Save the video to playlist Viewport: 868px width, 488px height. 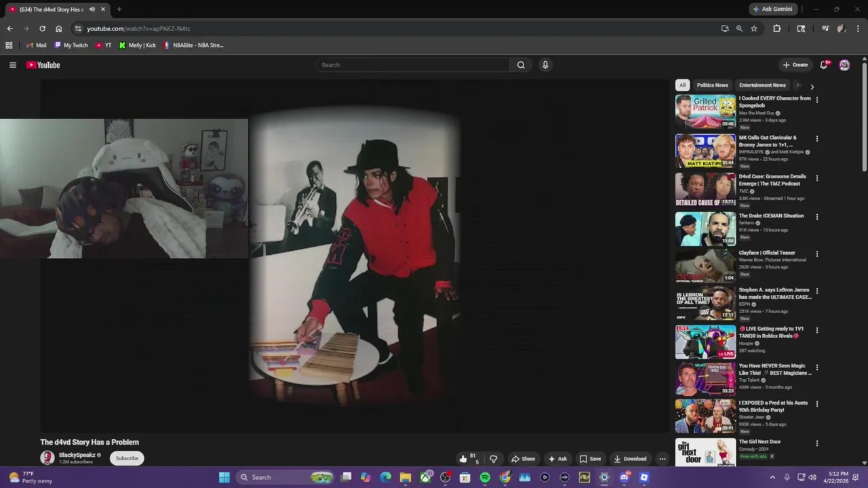tap(590, 459)
